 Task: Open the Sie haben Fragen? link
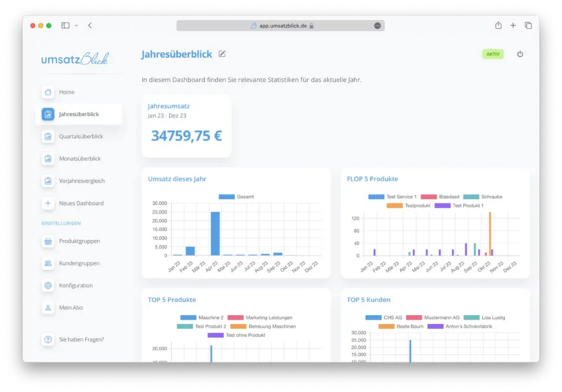pyautogui.click(x=81, y=339)
